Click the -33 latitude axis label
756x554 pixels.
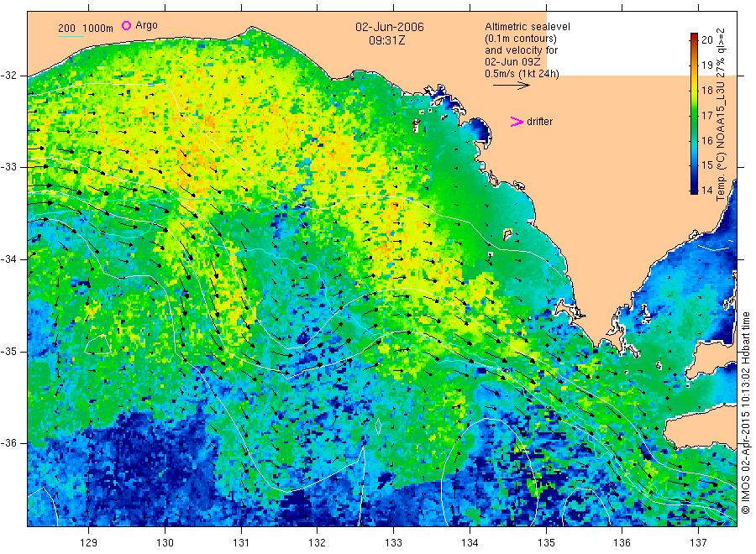(8, 167)
